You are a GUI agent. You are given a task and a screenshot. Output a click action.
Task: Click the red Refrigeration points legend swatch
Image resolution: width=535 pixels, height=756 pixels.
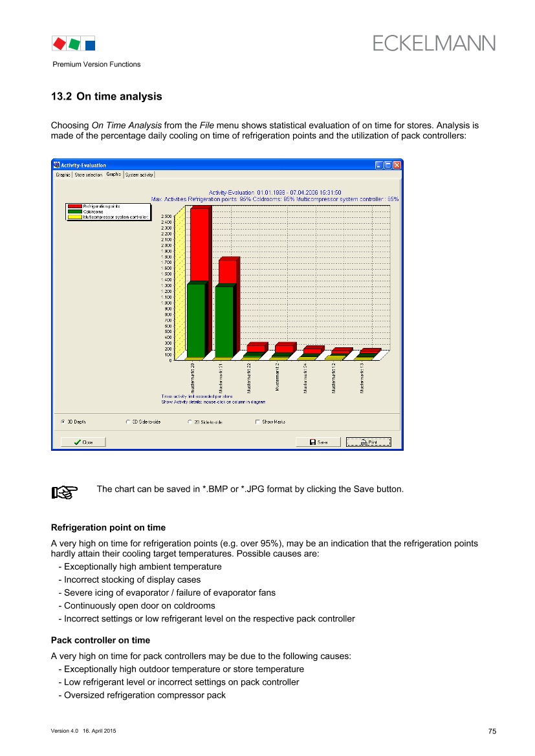pos(74,206)
